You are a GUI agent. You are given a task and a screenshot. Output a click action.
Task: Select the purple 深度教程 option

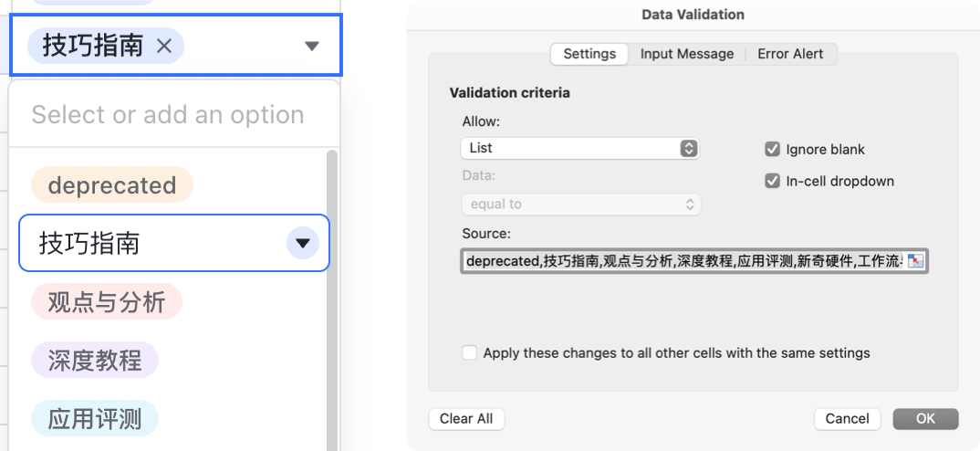(95, 361)
